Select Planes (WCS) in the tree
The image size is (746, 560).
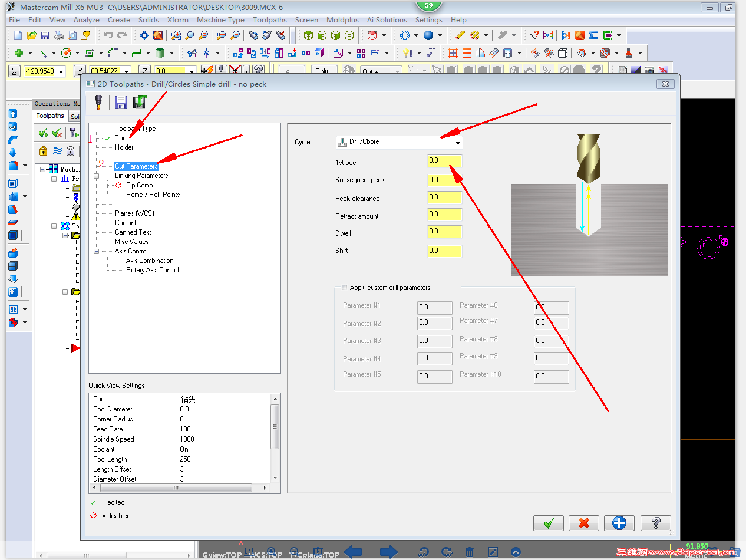134,213
